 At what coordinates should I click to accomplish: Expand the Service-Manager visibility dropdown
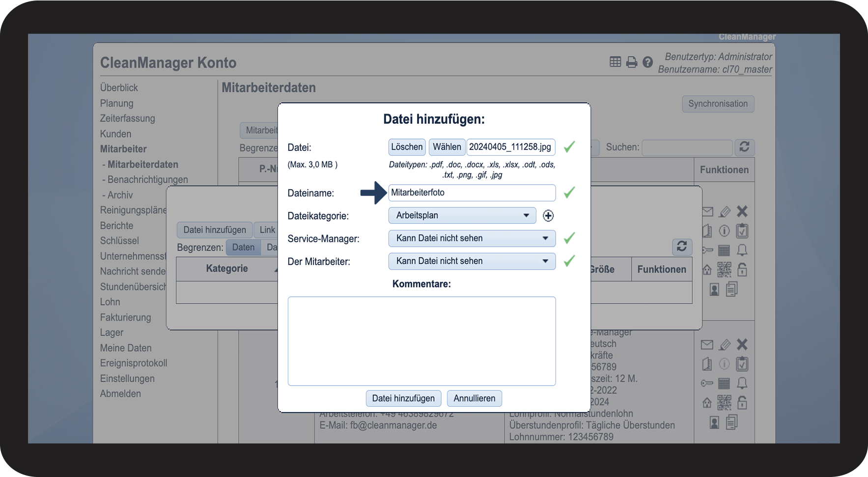coord(472,238)
